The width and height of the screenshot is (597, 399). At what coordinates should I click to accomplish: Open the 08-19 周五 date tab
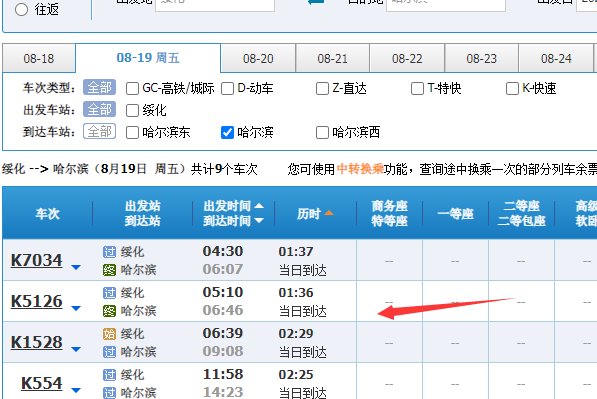coord(148,58)
